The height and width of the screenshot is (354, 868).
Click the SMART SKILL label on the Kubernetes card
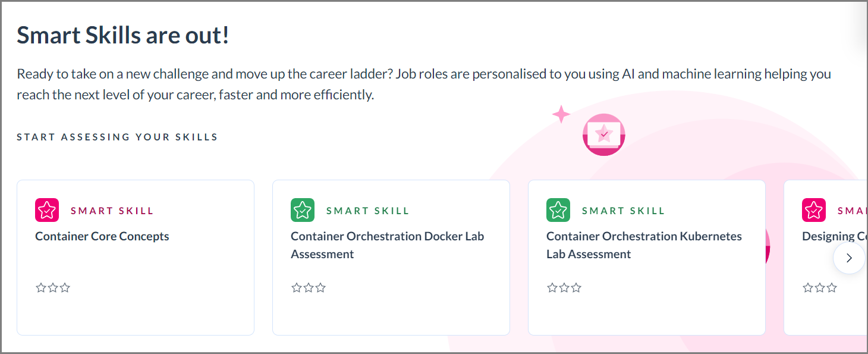click(x=624, y=210)
